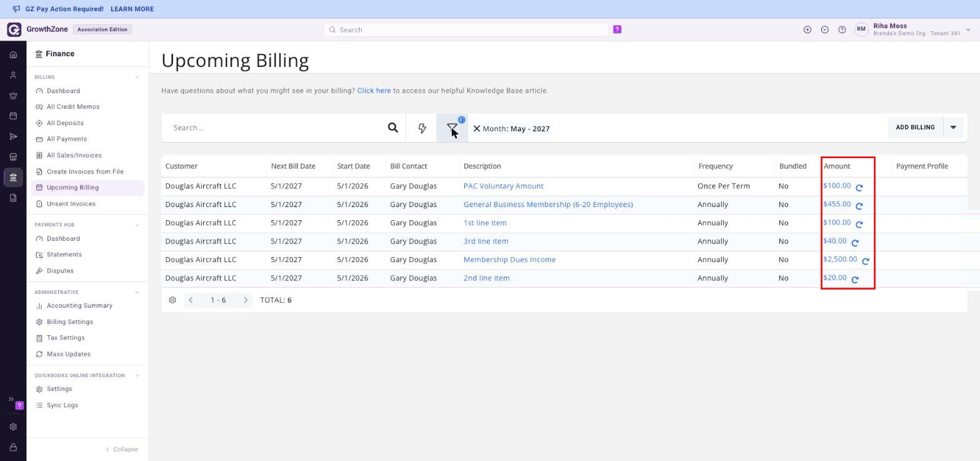Screen dimensions: 980x461
Task: Click the megaphone announcement icon
Action: (16, 9)
